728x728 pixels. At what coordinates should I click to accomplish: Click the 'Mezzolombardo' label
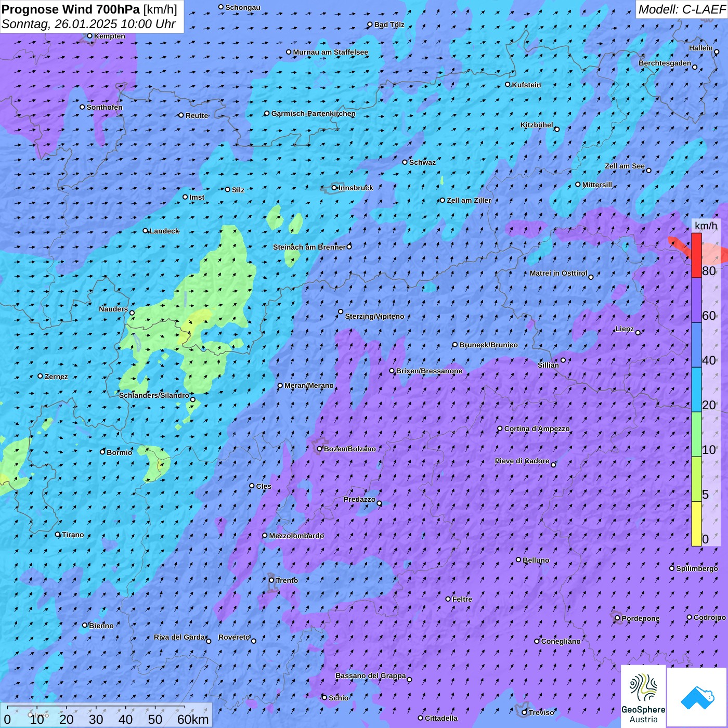click(x=296, y=536)
